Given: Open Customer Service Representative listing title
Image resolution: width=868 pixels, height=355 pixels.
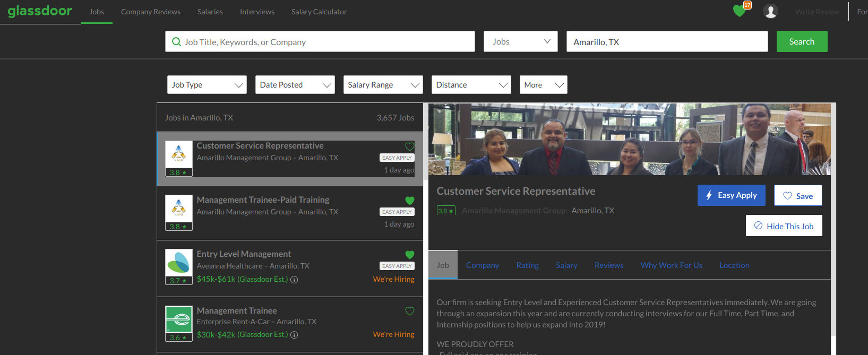Looking at the screenshot, I should point(260,145).
